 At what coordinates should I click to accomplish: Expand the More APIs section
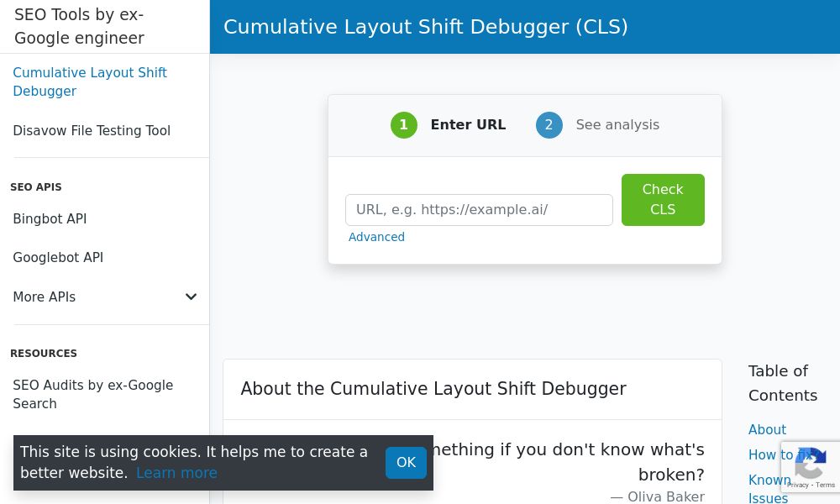click(x=45, y=297)
